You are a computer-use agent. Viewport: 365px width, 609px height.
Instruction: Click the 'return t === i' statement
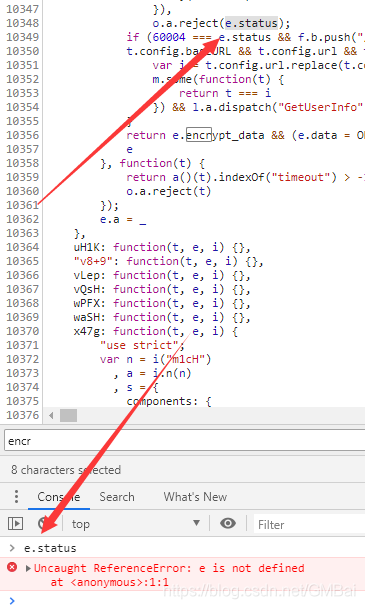coord(225,93)
